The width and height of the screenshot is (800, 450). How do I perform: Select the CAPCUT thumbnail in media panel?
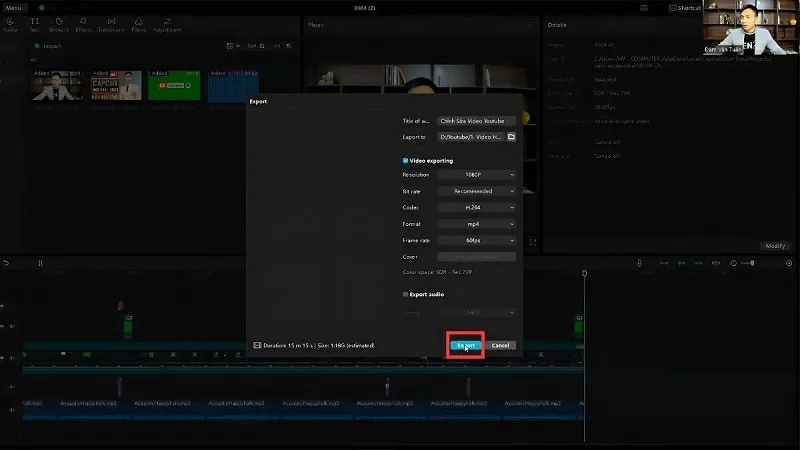coord(116,85)
